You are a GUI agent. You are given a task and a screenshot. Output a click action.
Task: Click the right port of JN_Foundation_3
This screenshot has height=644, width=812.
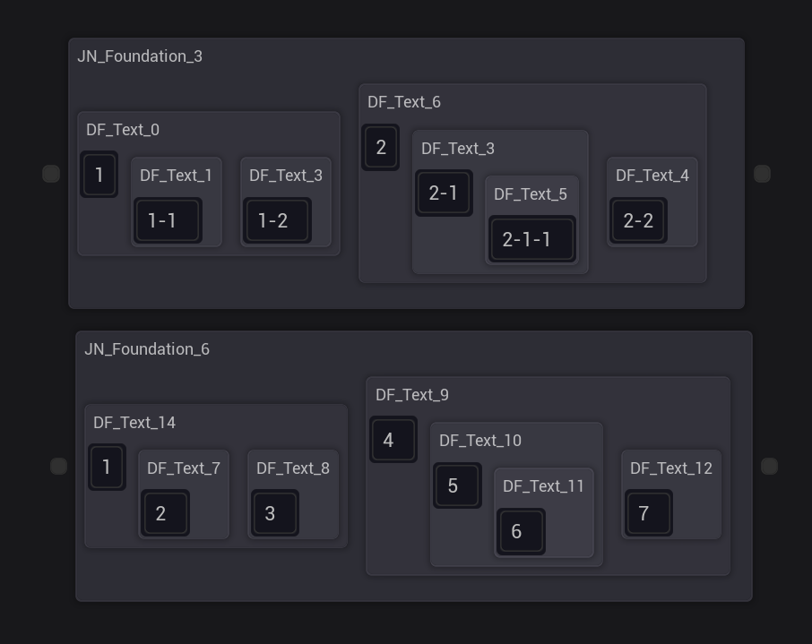point(762,174)
